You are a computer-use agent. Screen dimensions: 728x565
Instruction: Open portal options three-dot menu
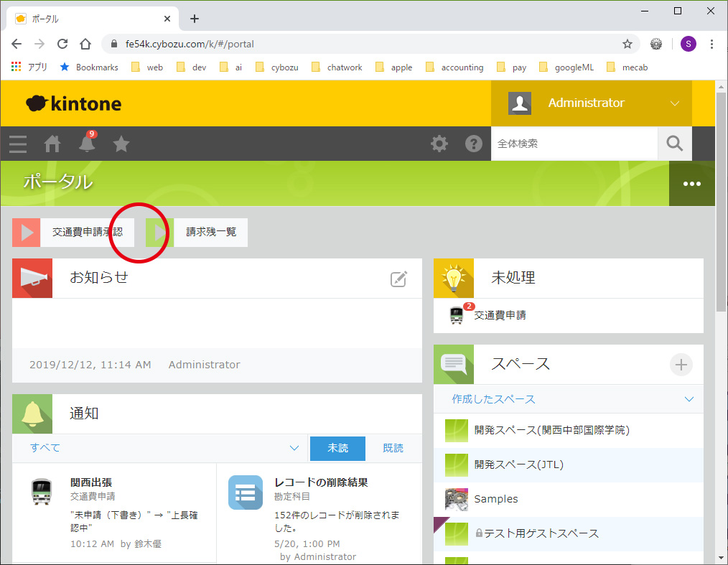692,184
